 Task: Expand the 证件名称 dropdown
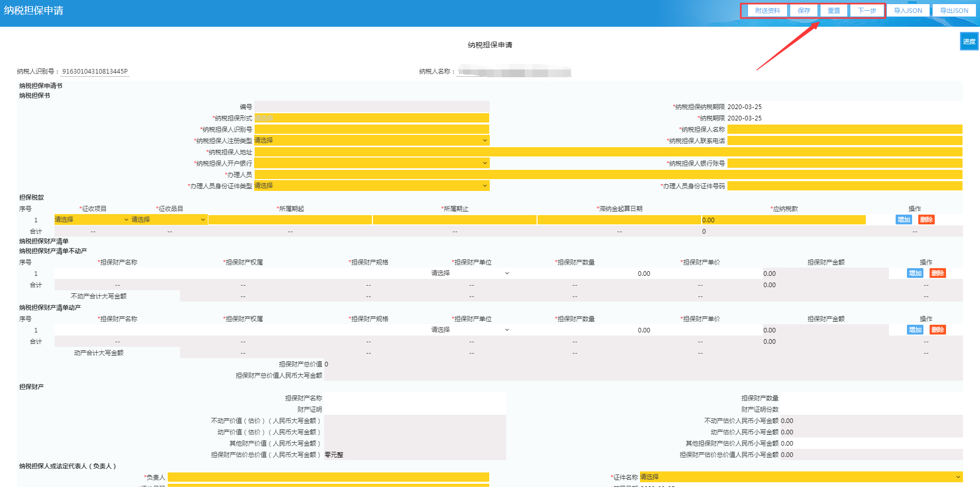click(x=800, y=477)
